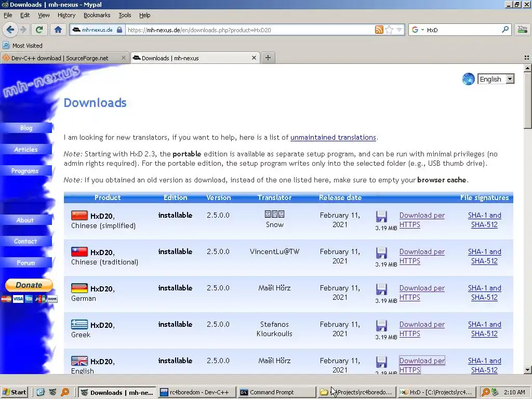This screenshot has width=532, height=399.
Task: Open the File menu
Action: pyautogui.click(x=7, y=15)
